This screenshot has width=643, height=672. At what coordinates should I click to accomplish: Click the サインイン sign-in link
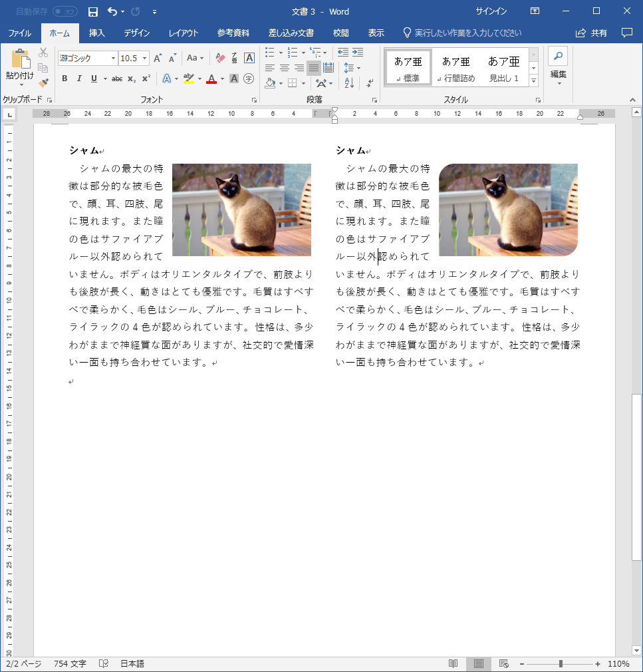(491, 11)
